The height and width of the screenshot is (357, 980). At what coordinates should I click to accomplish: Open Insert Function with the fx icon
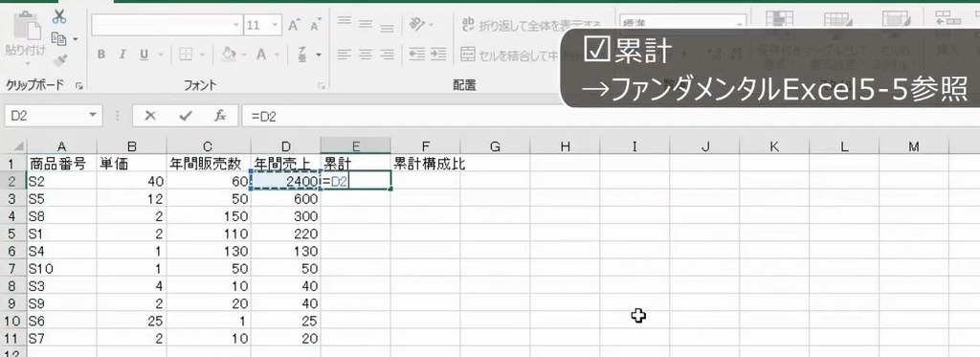pyautogui.click(x=220, y=116)
